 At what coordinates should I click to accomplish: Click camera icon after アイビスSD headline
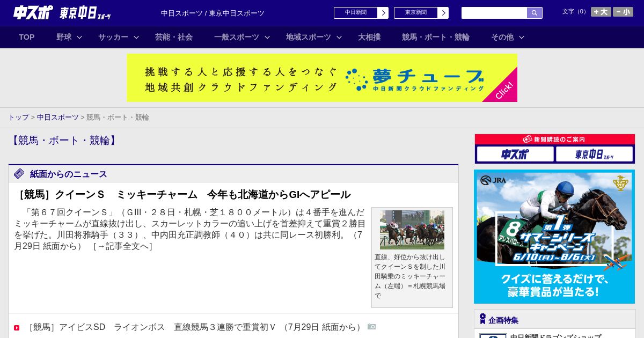(x=371, y=326)
